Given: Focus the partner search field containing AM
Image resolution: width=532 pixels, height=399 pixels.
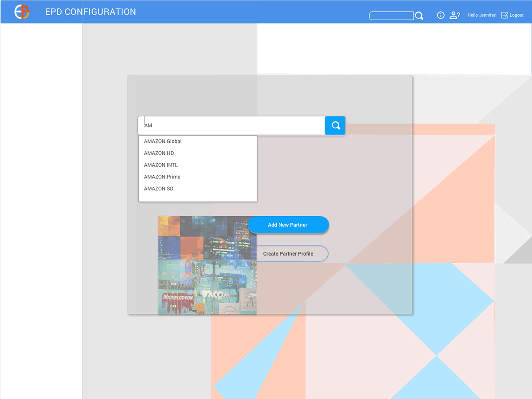Looking at the screenshot, I should 231,126.
